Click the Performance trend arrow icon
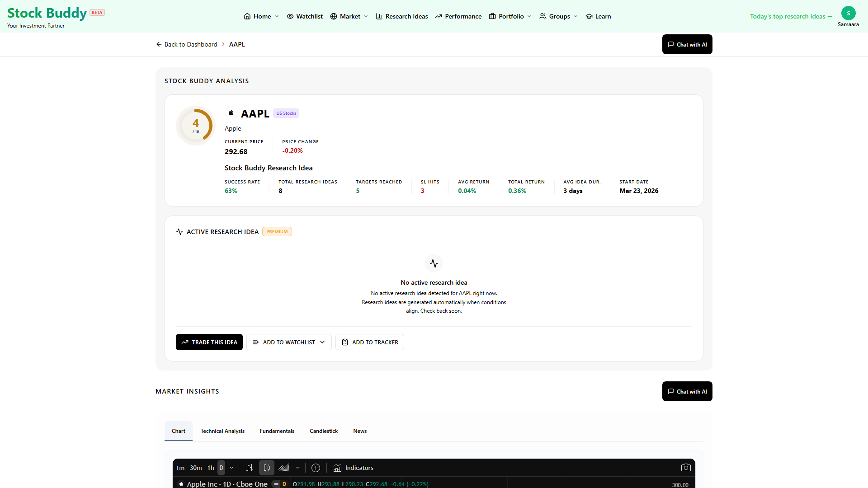Screen dimensions: 868x488 [439, 16]
